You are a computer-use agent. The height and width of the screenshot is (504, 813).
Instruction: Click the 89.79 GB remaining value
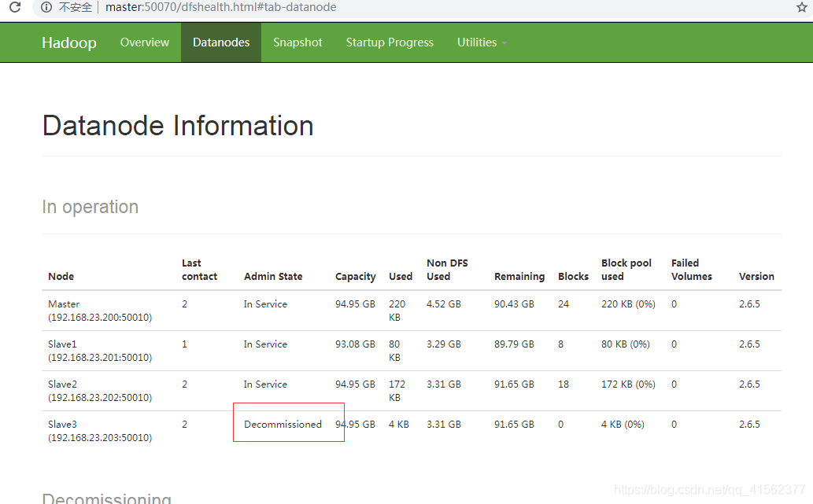click(x=514, y=344)
